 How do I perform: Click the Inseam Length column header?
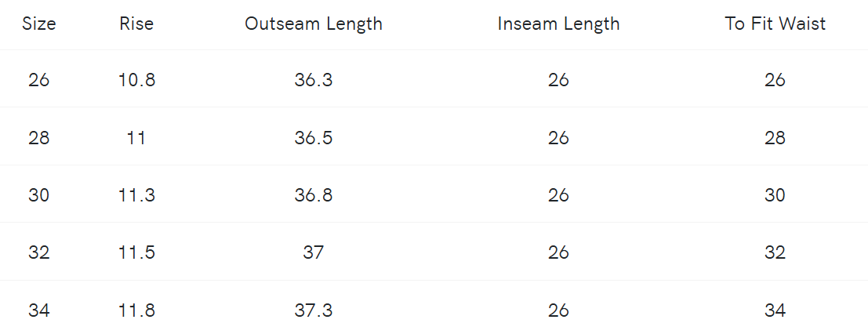click(558, 24)
